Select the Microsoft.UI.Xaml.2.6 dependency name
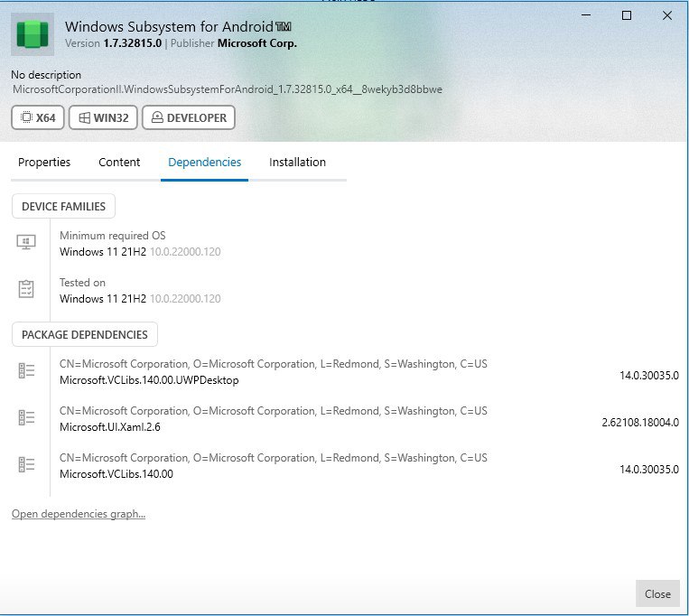 (x=110, y=427)
